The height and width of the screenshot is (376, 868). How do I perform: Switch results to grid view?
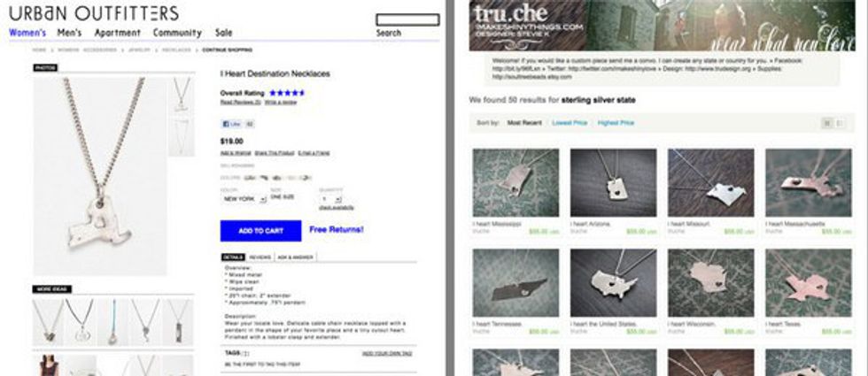(827, 123)
